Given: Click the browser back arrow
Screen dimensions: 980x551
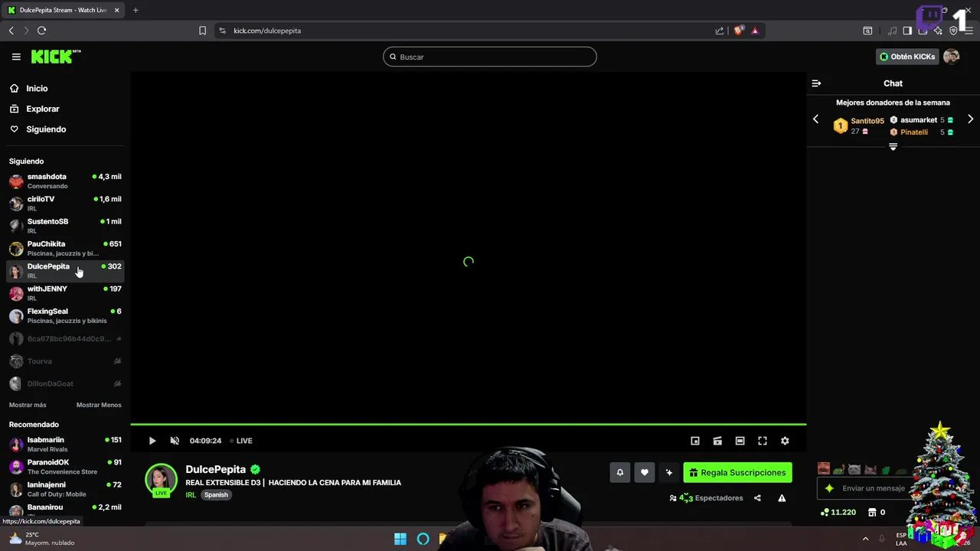Looking at the screenshot, I should coord(11,31).
